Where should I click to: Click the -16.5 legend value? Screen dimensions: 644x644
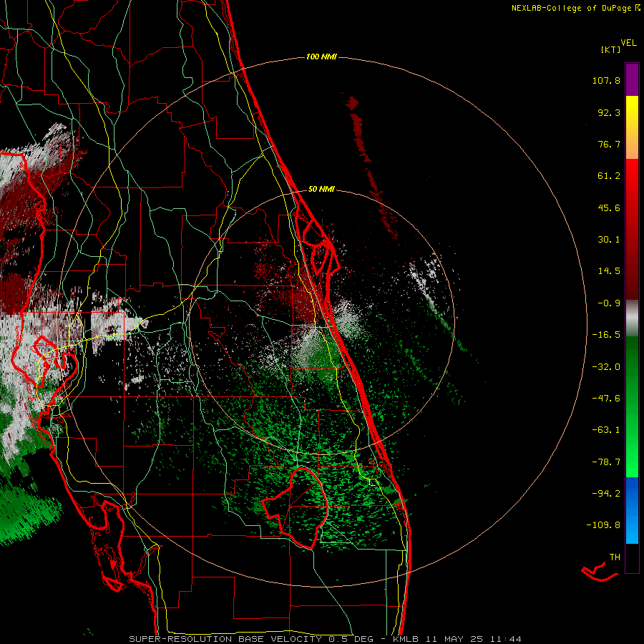click(606, 335)
